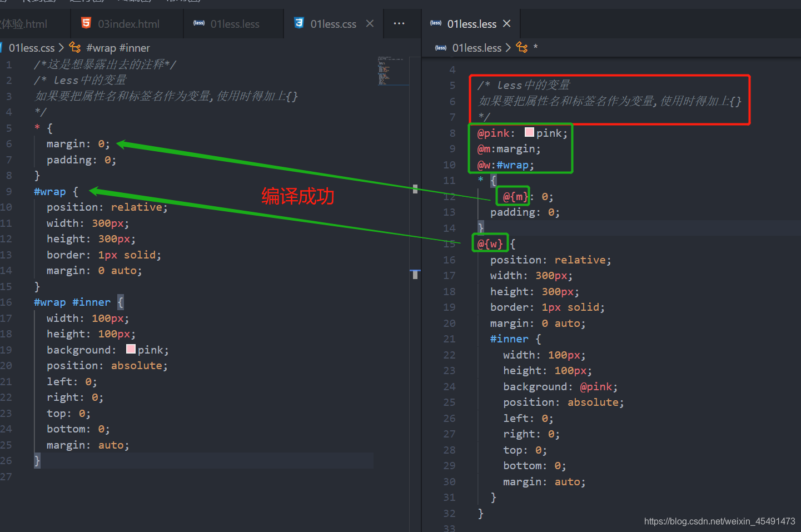Click 'padding: 0;' in the CSS editor
The height and width of the screenshot is (532, 801).
tap(81, 160)
